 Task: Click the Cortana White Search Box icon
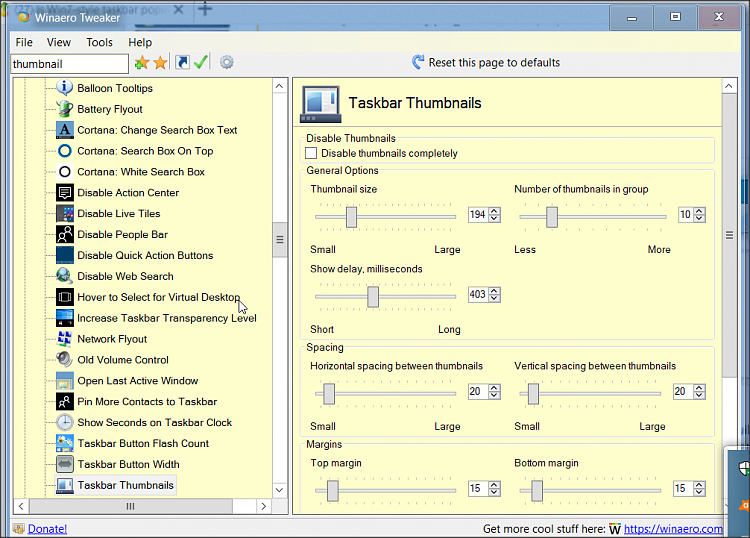tap(65, 172)
